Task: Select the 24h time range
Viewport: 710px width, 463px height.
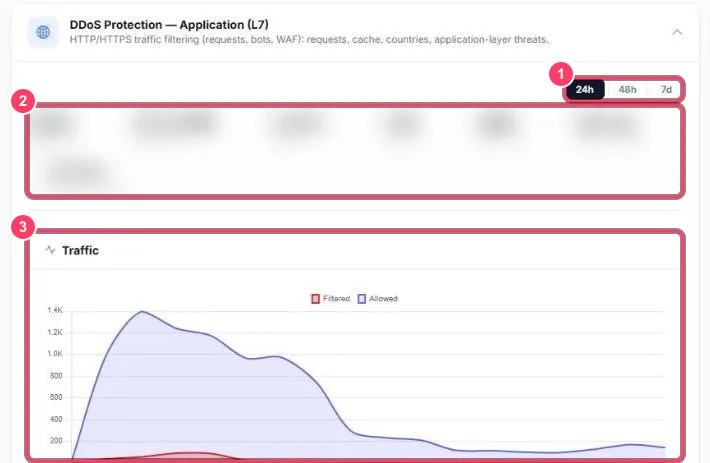Action: [585, 89]
